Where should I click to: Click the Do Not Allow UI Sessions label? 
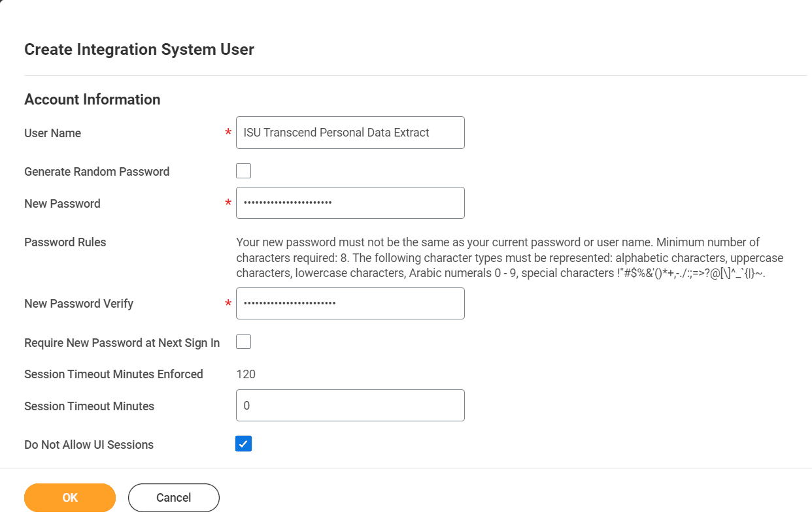click(88, 444)
